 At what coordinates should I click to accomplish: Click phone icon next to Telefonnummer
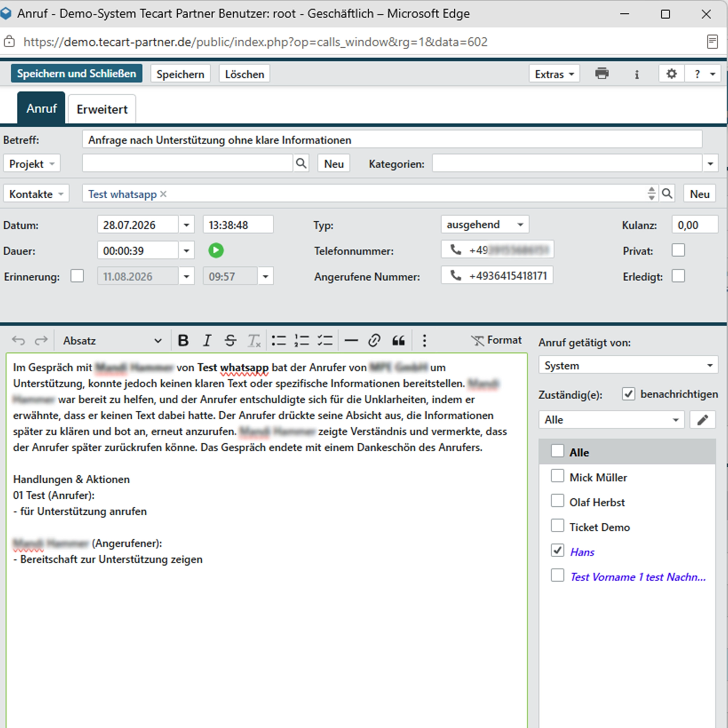coord(456,249)
